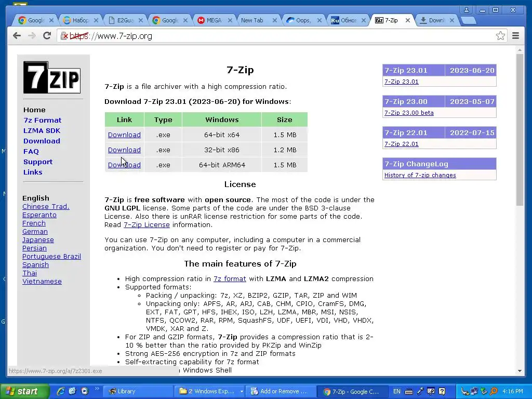Open the 7z format features link
The width and height of the screenshot is (532, 399).
pyautogui.click(x=230, y=279)
